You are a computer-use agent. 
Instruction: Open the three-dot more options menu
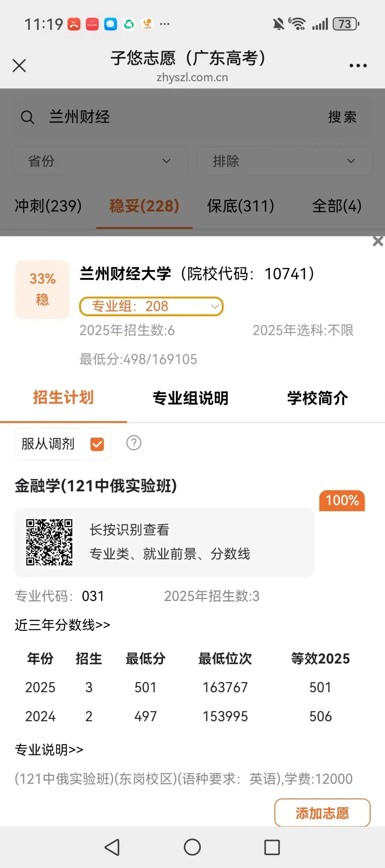[x=358, y=66]
